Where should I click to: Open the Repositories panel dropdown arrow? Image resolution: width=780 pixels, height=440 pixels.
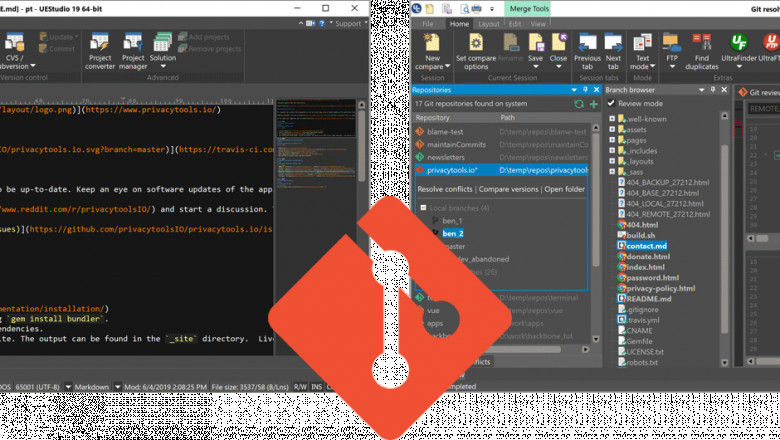tap(574, 90)
